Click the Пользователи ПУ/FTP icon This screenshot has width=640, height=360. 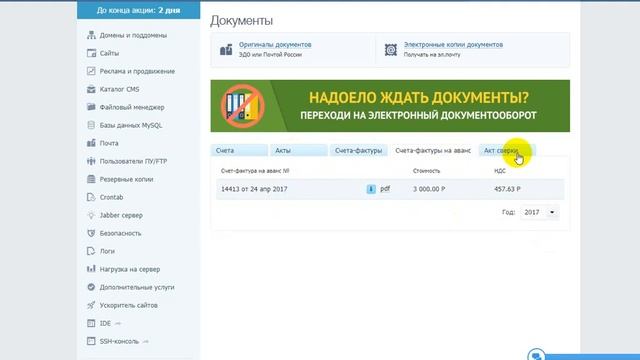(x=91, y=161)
